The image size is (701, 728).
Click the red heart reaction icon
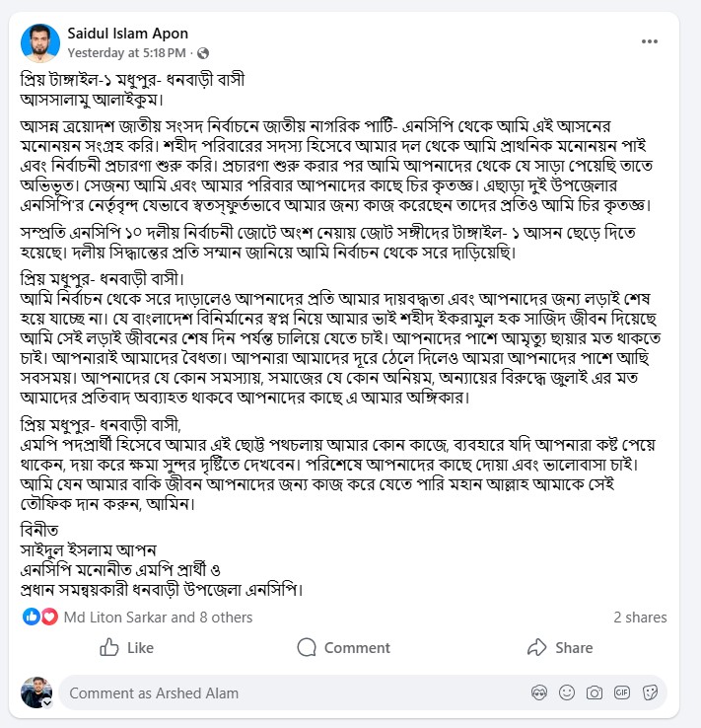coord(48,618)
